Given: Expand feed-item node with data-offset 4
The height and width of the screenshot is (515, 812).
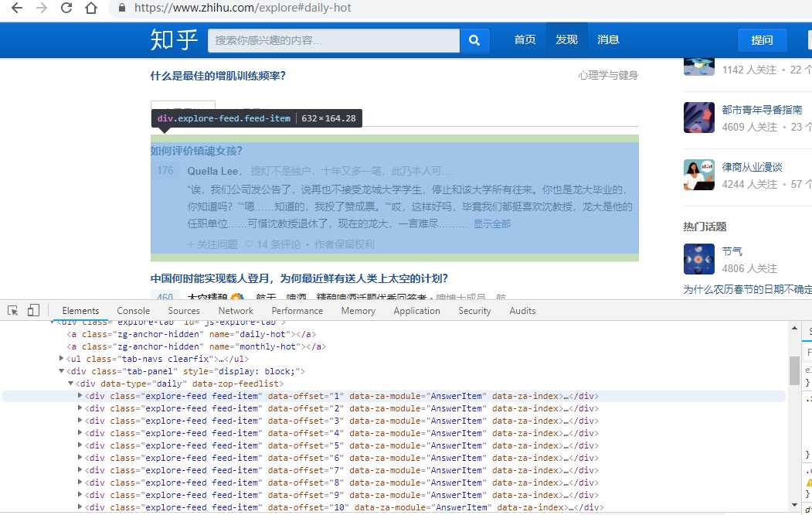Looking at the screenshot, I should [x=80, y=432].
